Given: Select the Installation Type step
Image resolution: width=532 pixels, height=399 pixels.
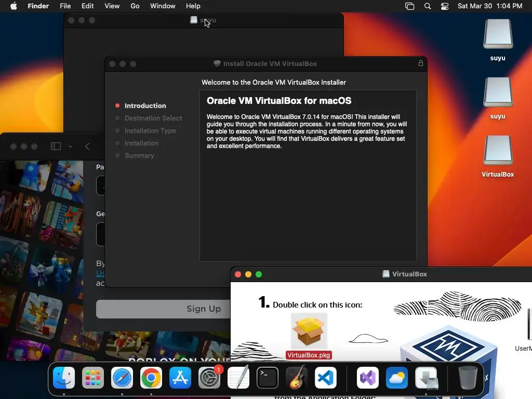Looking at the screenshot, I should (x=150, y=130).
